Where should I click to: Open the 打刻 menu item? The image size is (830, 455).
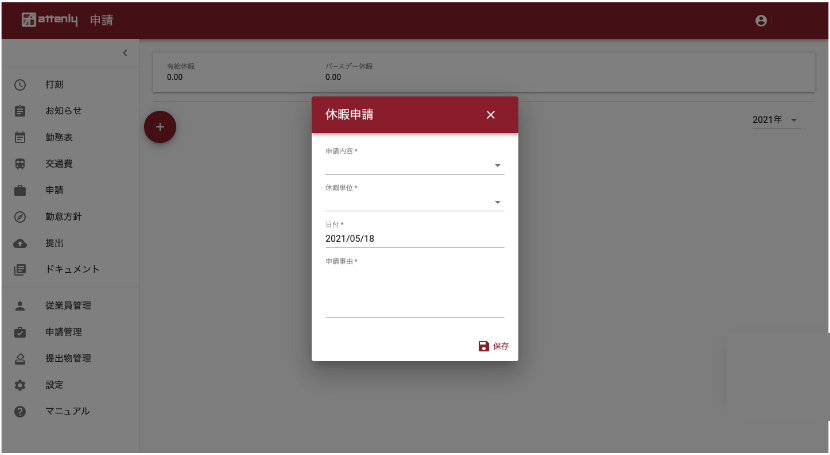click(70, 85)
